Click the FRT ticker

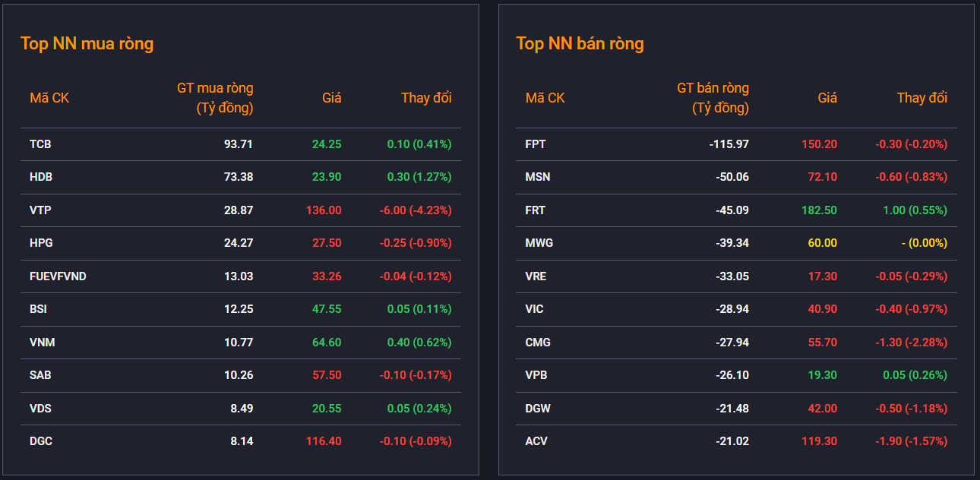pyautogui.click(x=536, y=210)
